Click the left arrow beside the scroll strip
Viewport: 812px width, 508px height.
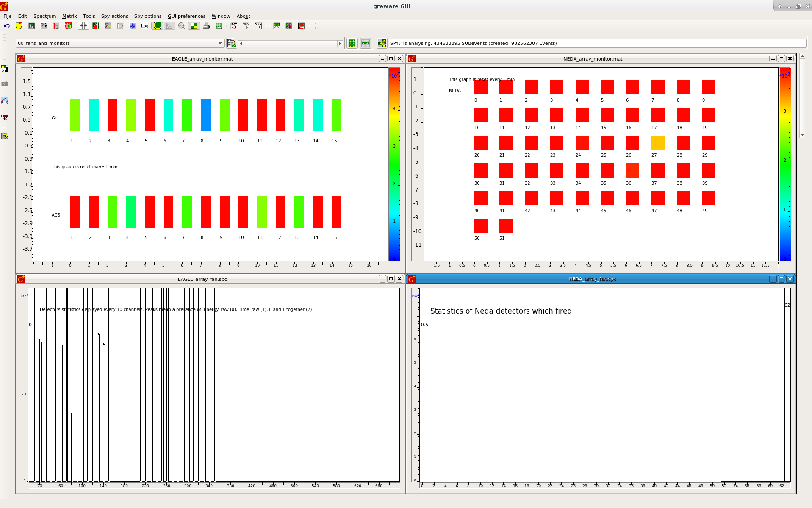click(241, 43)
